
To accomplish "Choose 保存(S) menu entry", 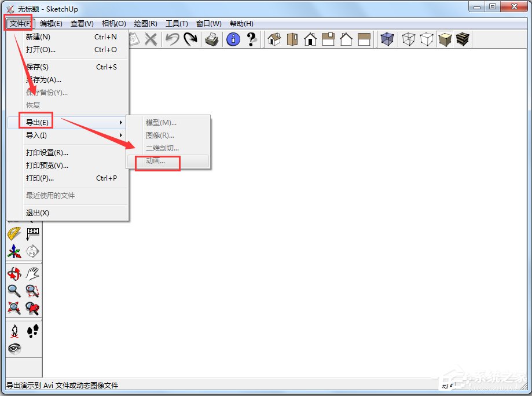I will 68,67.
